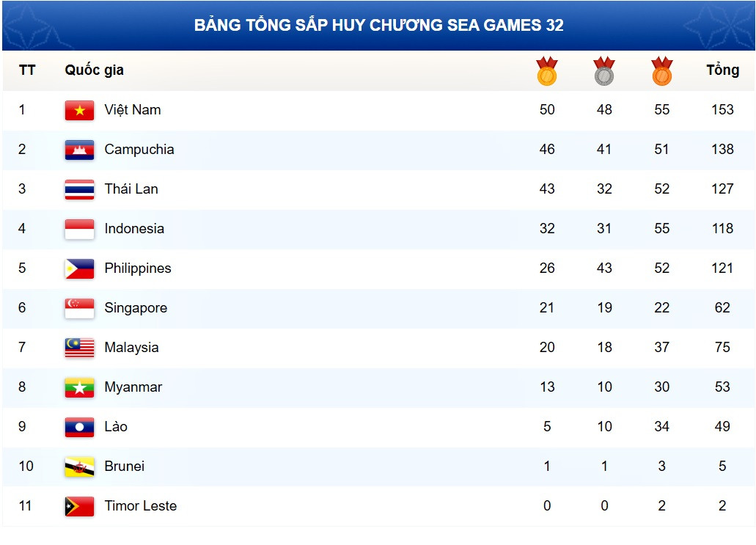Select the Malaysia flag icon

pyautogui.click(x=79, y=348)
